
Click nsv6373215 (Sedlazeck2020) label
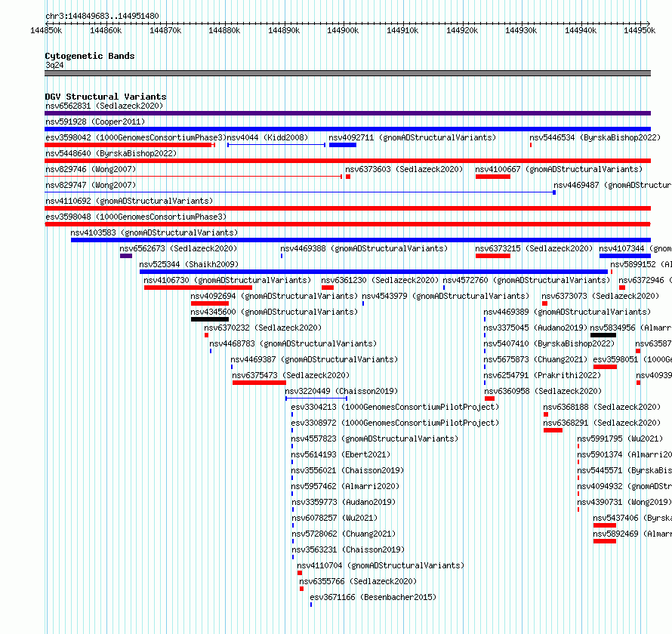tap(534, 248)
